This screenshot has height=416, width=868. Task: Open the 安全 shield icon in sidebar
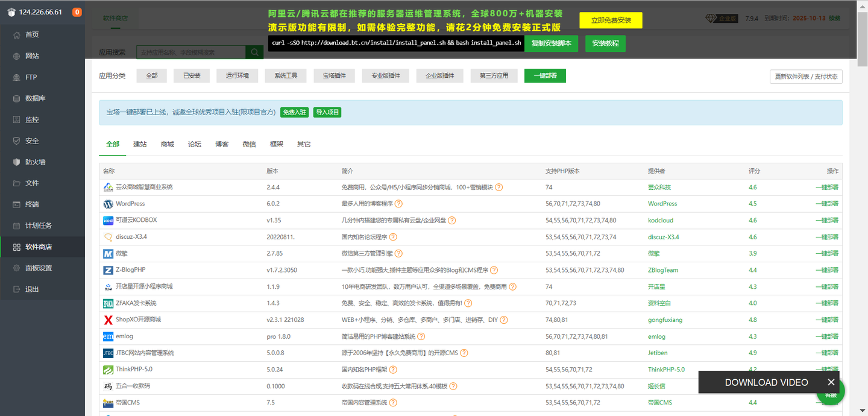17,140
